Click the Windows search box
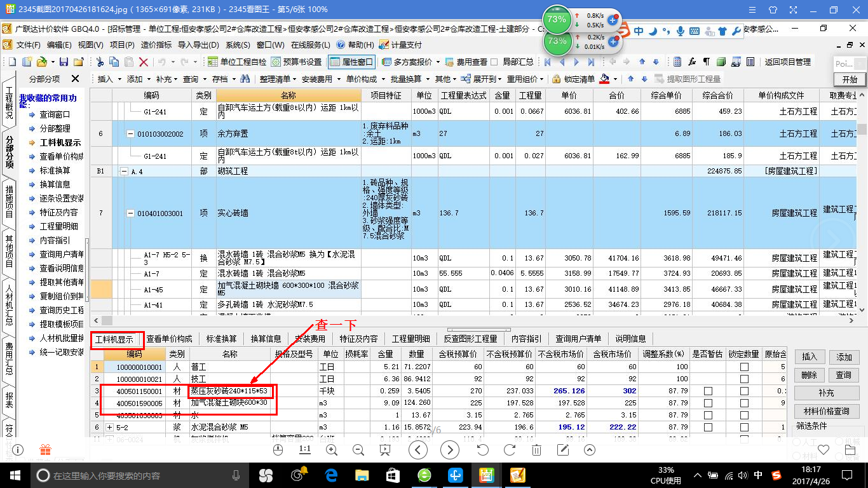 [140, 475]
